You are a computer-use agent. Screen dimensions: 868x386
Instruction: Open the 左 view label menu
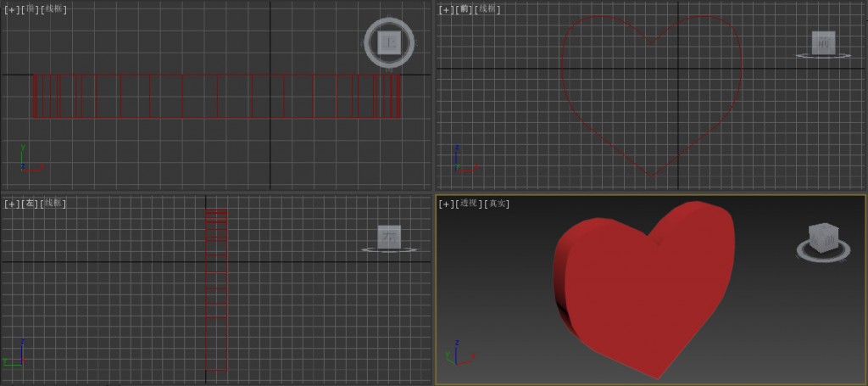click(x=30, y=204)
